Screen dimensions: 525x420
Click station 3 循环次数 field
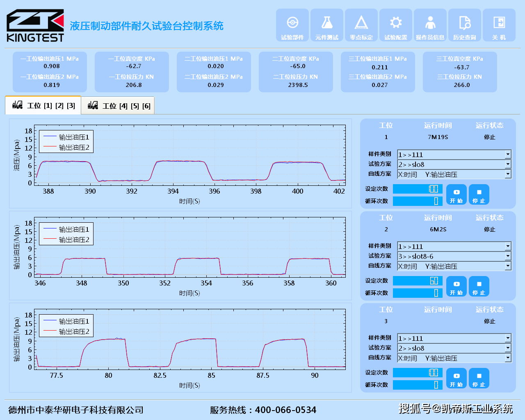click(x=418, y=385)
